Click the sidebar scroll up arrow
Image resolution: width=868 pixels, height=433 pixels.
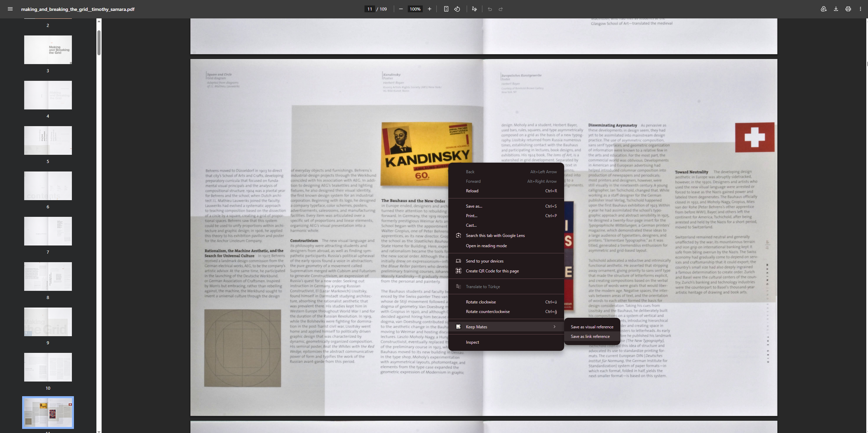[99, 21]
